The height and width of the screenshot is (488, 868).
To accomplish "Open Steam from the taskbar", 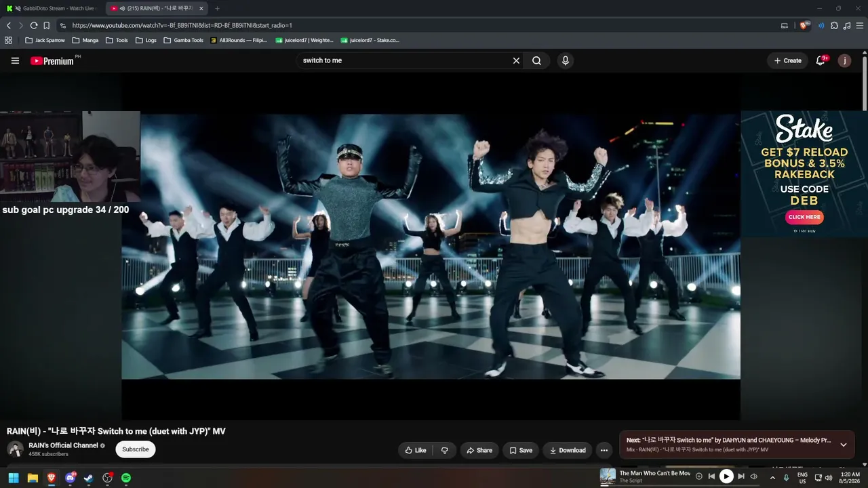I will click(x=89, y=478).
